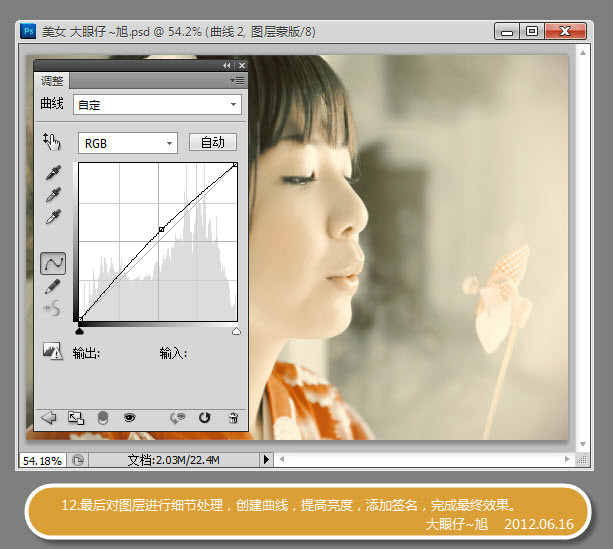Click status bar preview icon
The height and width of the screenshot is (549, 613).
pos(78,460)
